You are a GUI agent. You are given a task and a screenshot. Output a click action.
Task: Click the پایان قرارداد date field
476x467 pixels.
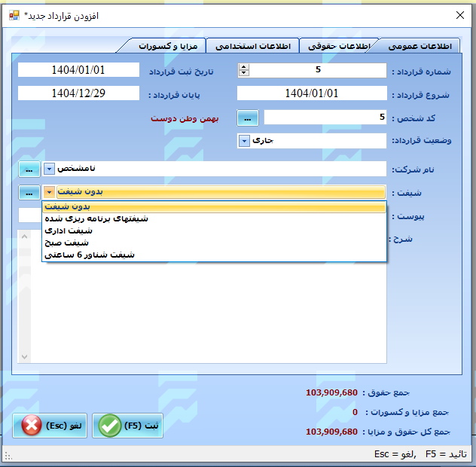click(x=78, y=94)
